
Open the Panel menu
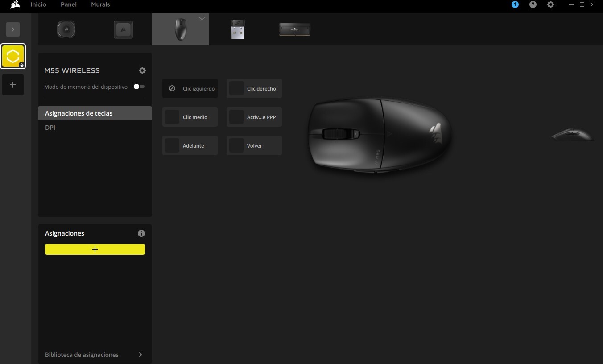click(x=69, y=4)
